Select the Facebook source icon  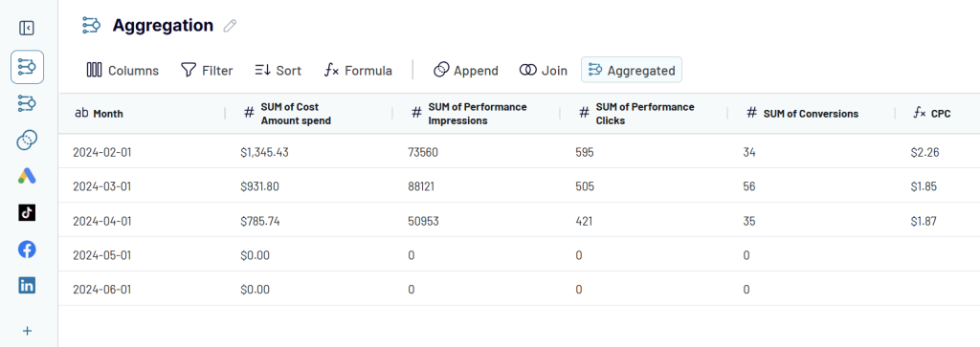pos(27,249)
